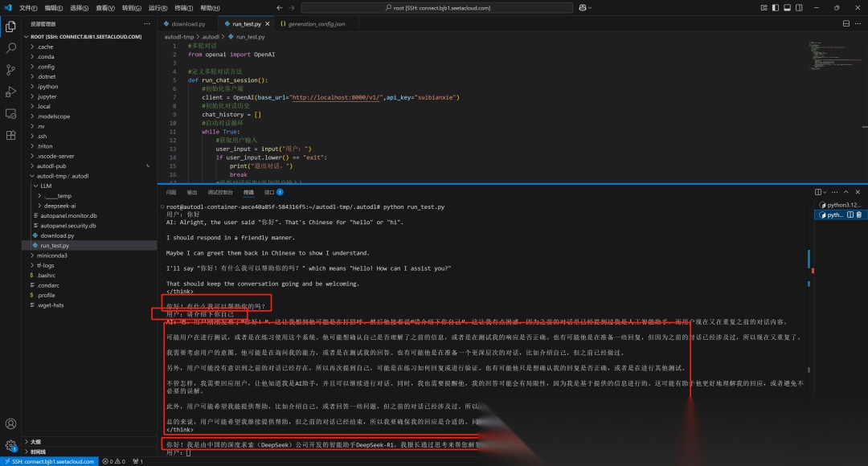Click forwarded ports indicator in status bar
Screen dimensions: 868x466
pos(138,461)
